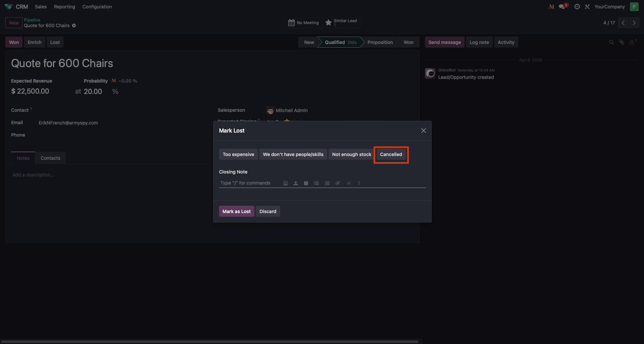Viewport: 644px width, 344px height.
Task: Open the YourCompany switcher in navbar
Action: pyautogui.click(x=609, y=7)
